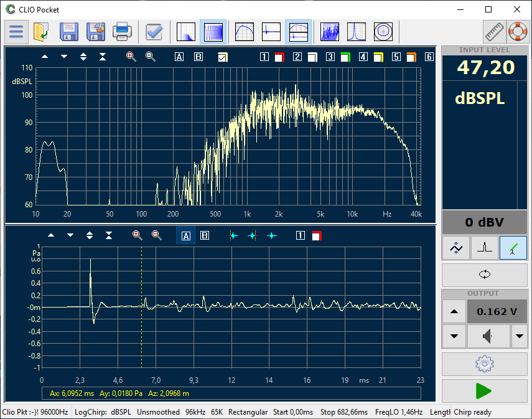Viewport: 532px width, 419px height.
Task: Zoom in on the frequency response graph
Action: pyautogui.click(x=131, y=57)
